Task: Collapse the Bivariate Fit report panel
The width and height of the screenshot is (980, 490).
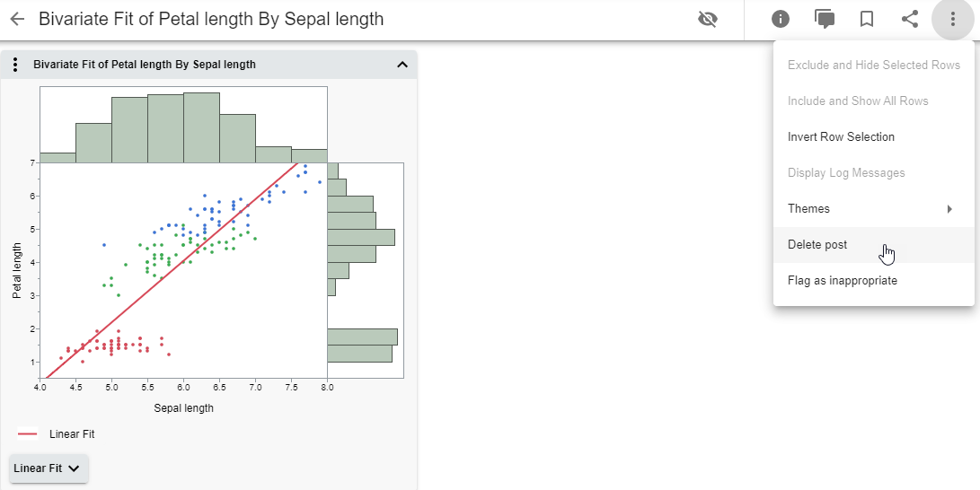Action: click(402, 65)
